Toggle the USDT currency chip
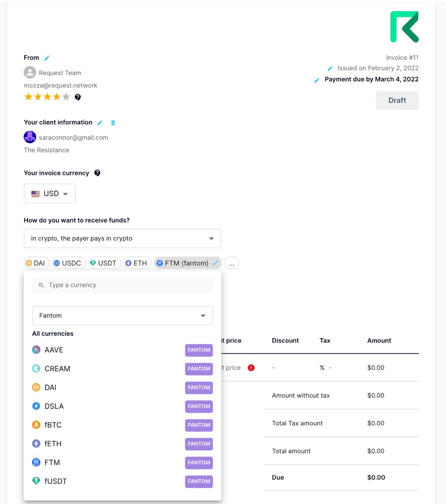Image resolution: width=446 pixels, height=504 pixels. (x=104, y=263)
